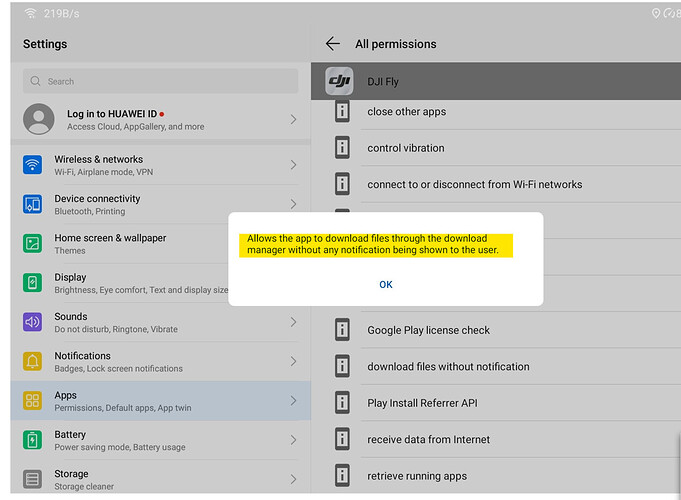Open Display settings

[119, 283]
